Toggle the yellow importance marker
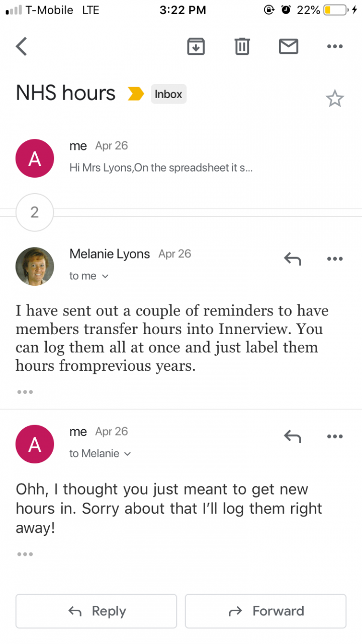Image resolution: width=362 pixels, height=644 pixels. tap(135, 94)
